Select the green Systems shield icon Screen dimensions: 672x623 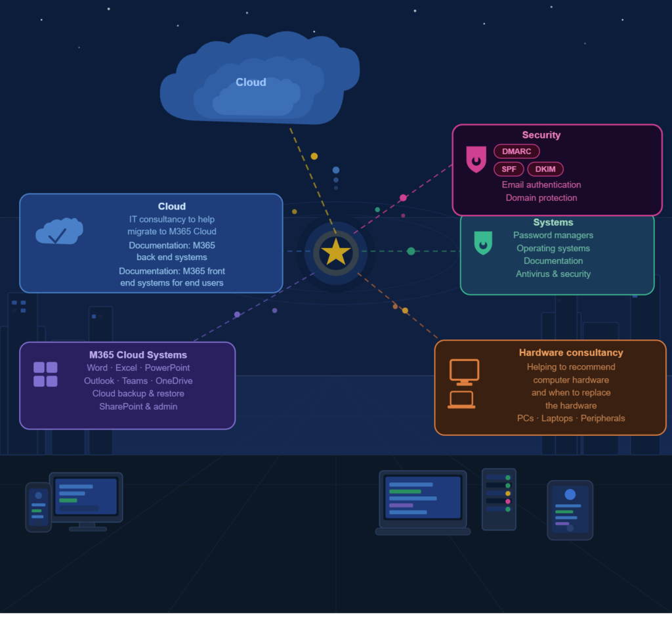[483, 243]
